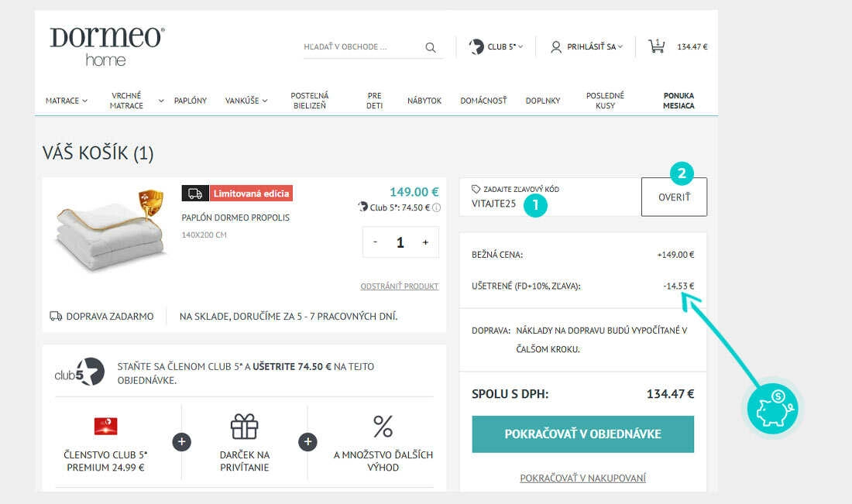Click the Váš košík (1) heading

tap(98, 153)
